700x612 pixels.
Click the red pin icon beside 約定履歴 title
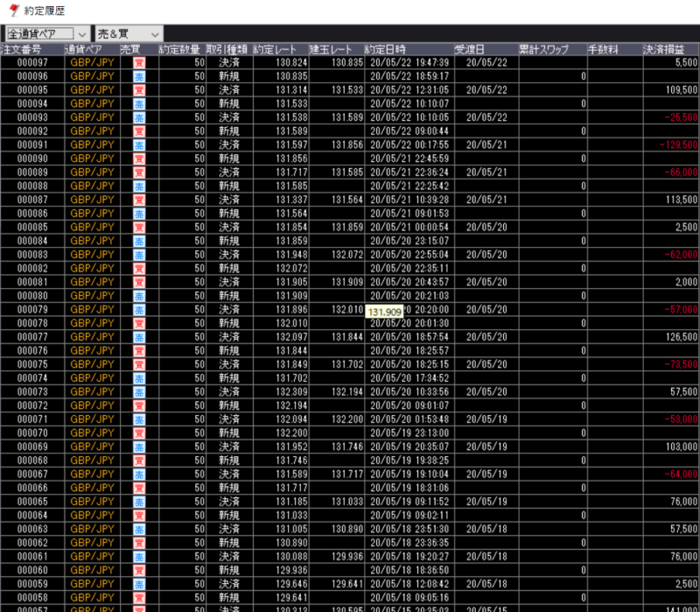[x=11, y=10]
